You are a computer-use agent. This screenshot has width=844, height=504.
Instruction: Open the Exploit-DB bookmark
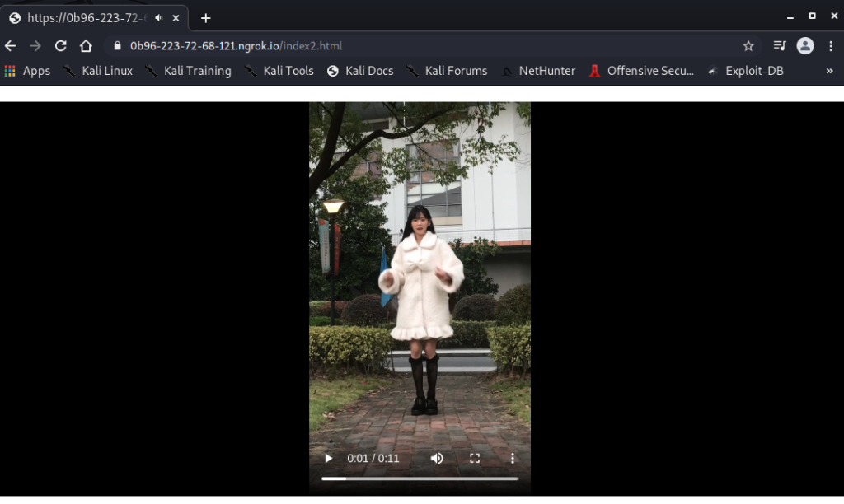pos(745,71)
